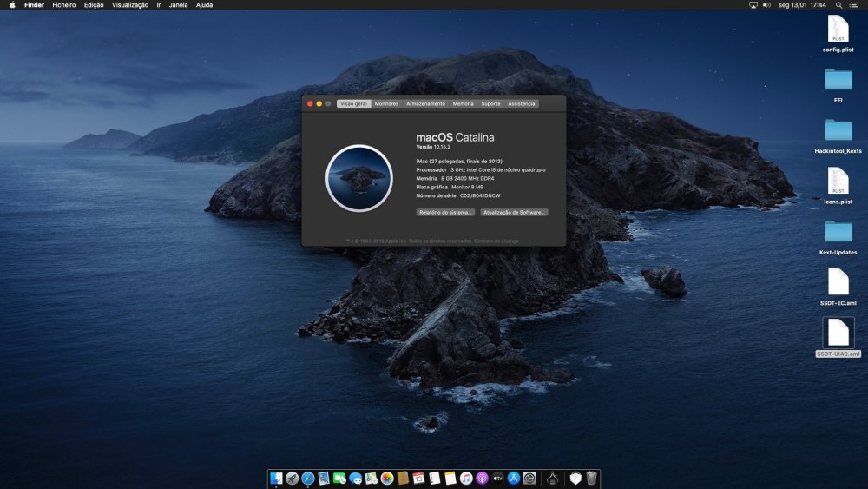Viewport: 868px width, 489px height.
Task: Open FaceTime green camera icon in Dock
Action: tap(339, 478)
